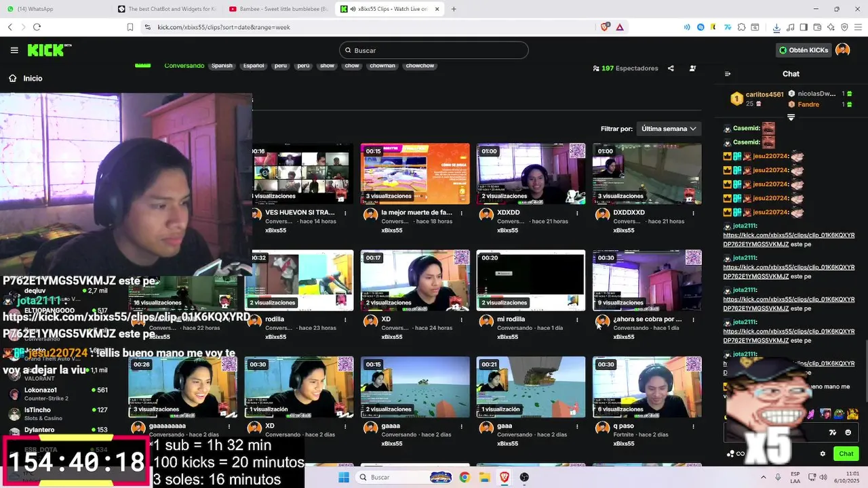Expand the chat leaderboard chevron

[x=791, y=117]
